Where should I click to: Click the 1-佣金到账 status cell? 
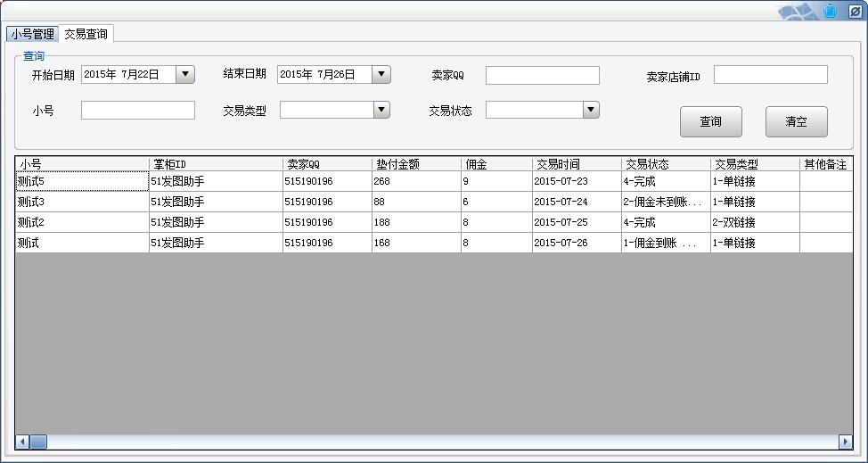666,243
